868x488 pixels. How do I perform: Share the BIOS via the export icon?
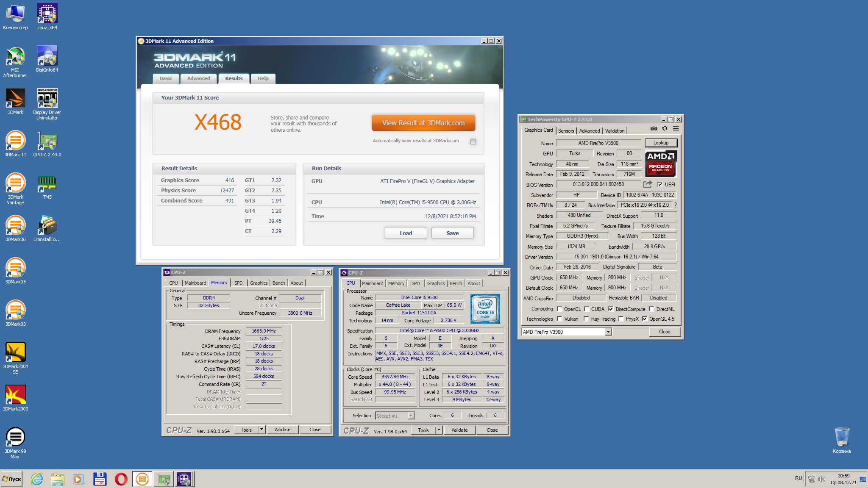648,184
